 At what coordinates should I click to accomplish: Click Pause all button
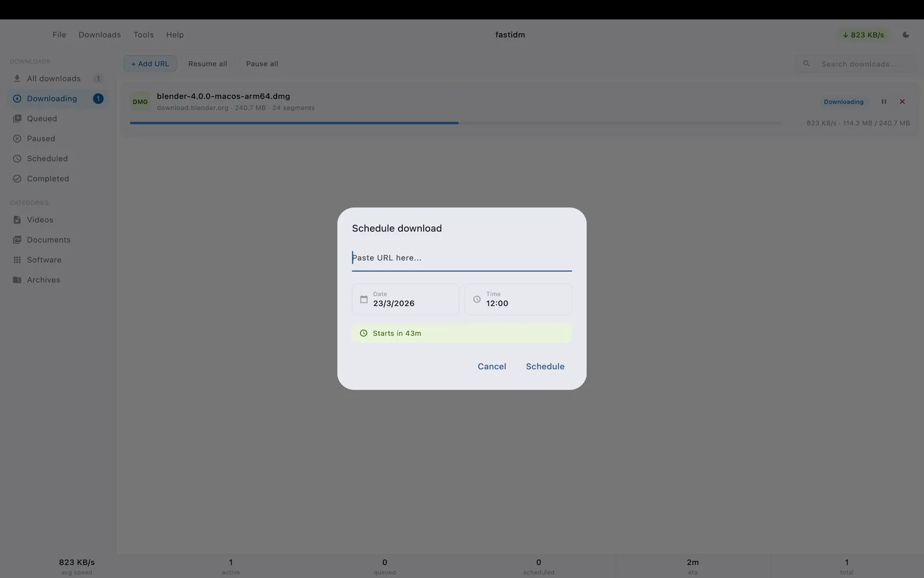point(262,64)
